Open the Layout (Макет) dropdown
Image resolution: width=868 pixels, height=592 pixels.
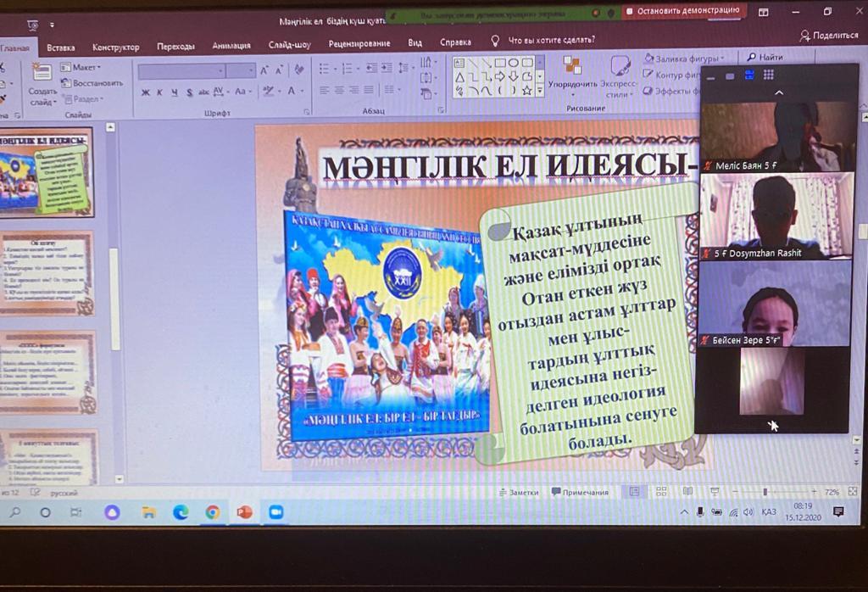tap(82, 67)
